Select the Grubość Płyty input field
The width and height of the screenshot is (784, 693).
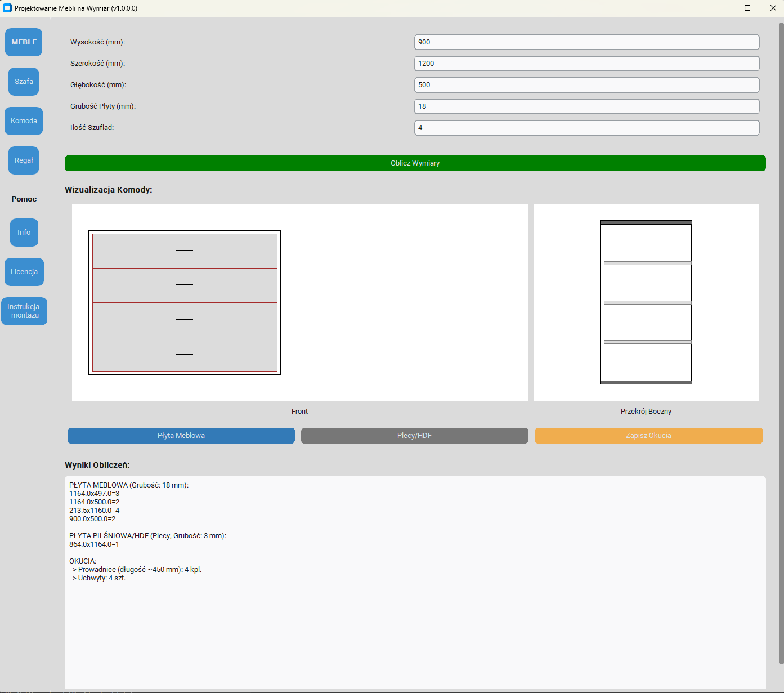point(586,106)
